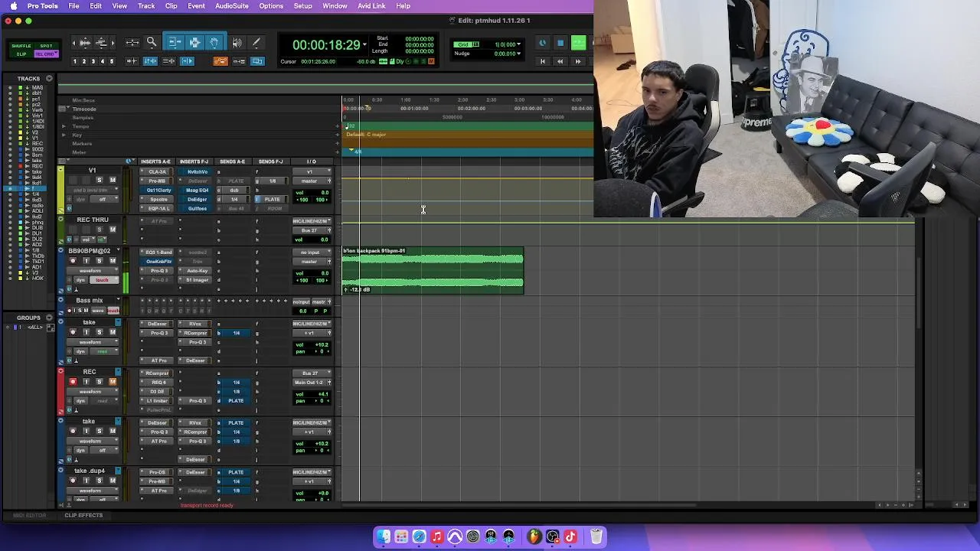Open Tracks list options menu
Screen dimensions: 980x551
coord(49,78)
